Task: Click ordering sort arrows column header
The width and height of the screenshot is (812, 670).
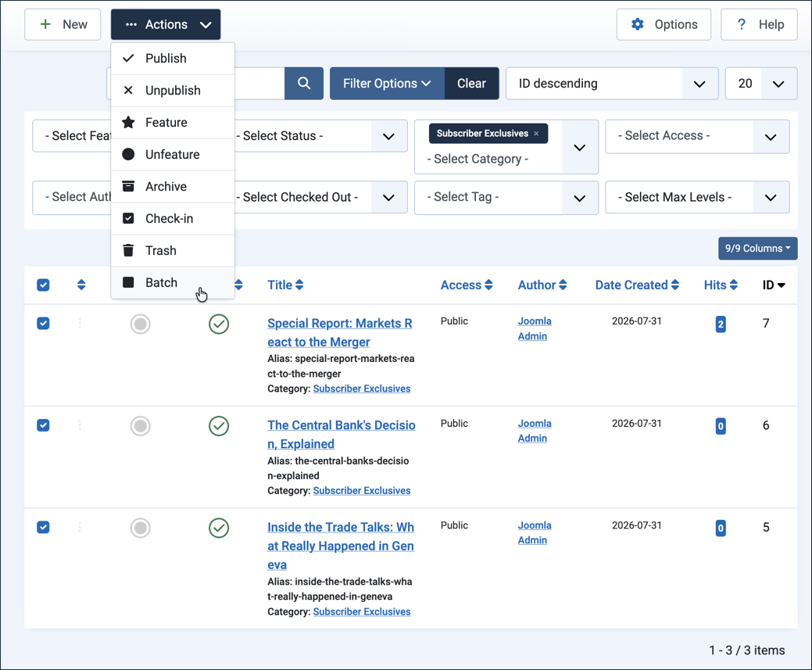Action: point(81,285)
